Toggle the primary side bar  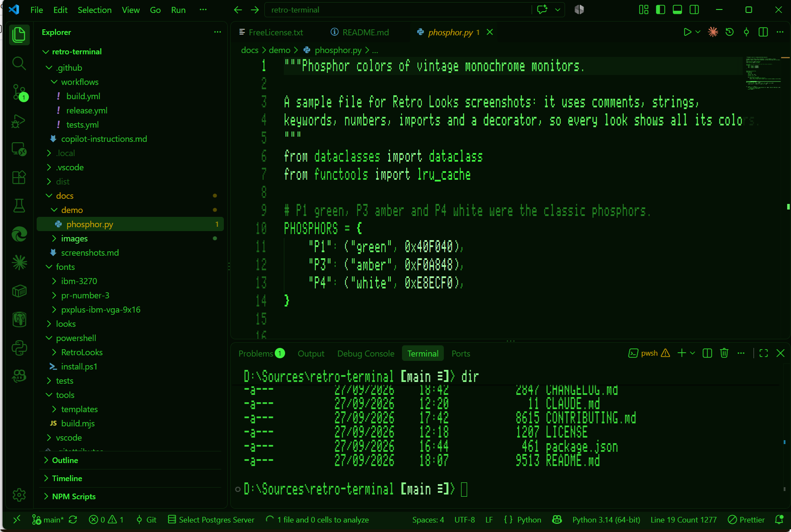(x=660, y=9)
